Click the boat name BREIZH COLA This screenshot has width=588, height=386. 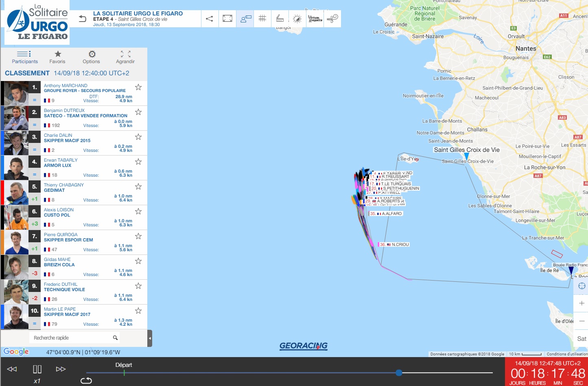59,265
